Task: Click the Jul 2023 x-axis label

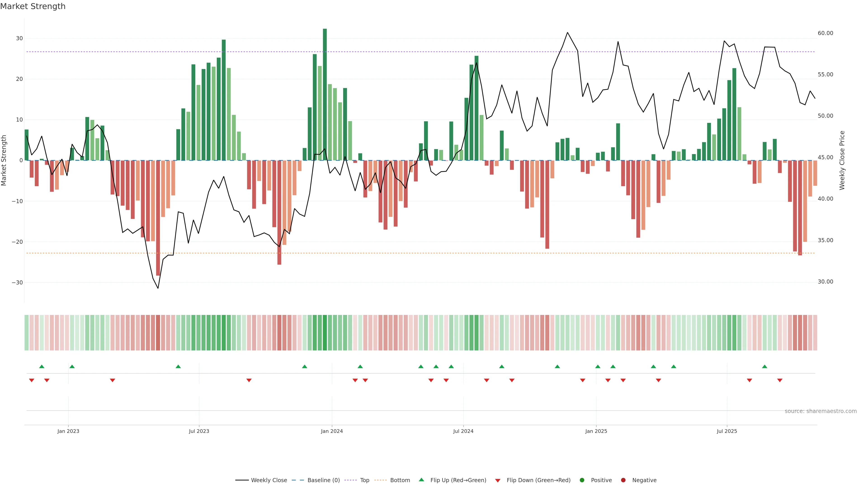Action: 199,431
